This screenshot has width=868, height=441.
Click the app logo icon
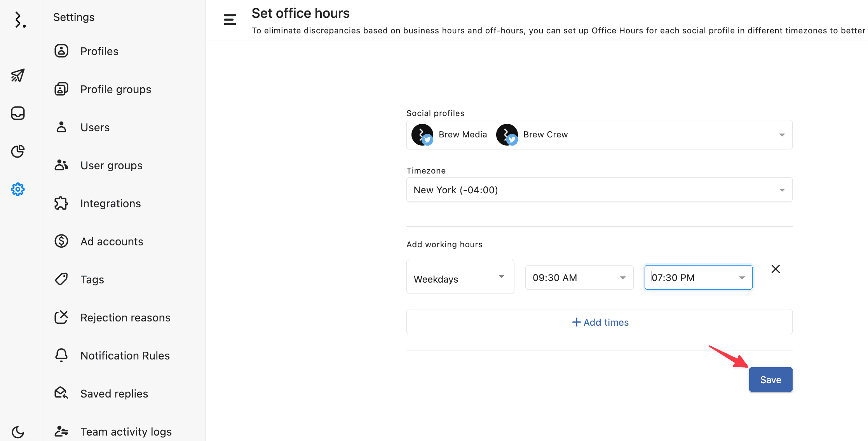[19, 20]
